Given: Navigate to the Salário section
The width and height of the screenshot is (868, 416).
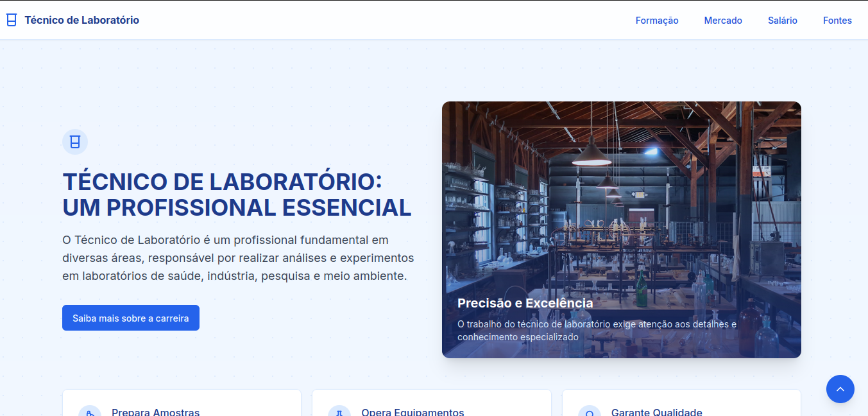Looking at the screenshot, I should pos(782,20).
